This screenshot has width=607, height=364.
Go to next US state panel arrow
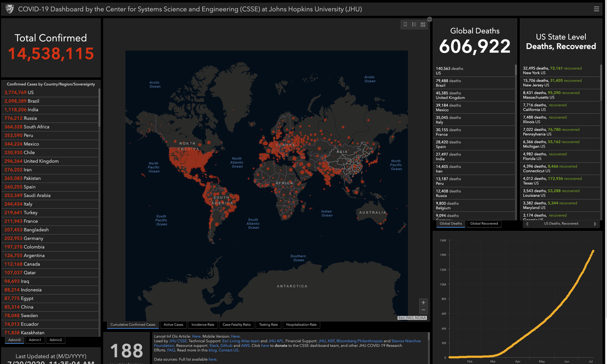tap(595, 223)
